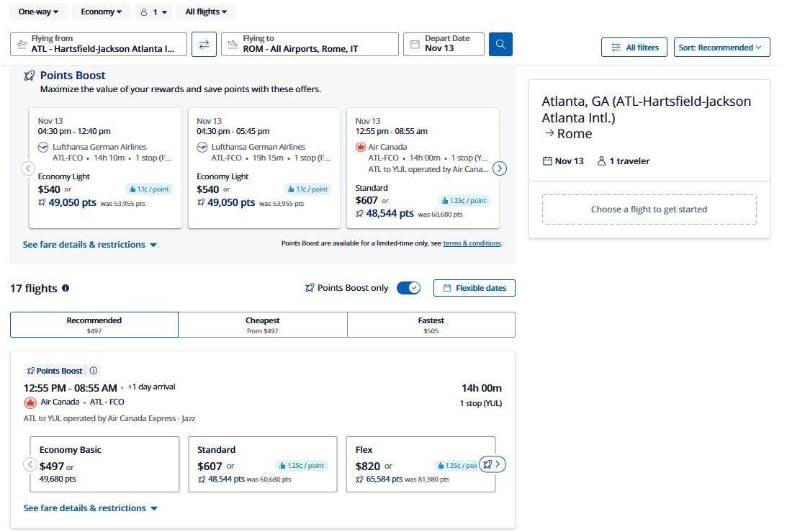Click the landing plane icon in Flying to
Screen dimensions: 787x532
coord(233,44)
